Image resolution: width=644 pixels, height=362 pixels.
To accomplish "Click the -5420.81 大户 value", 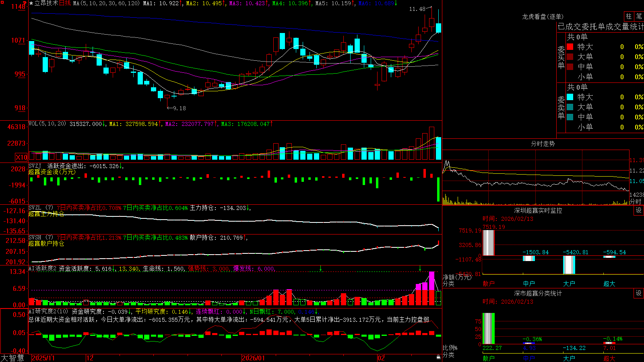I will click(x=576, y=252).
